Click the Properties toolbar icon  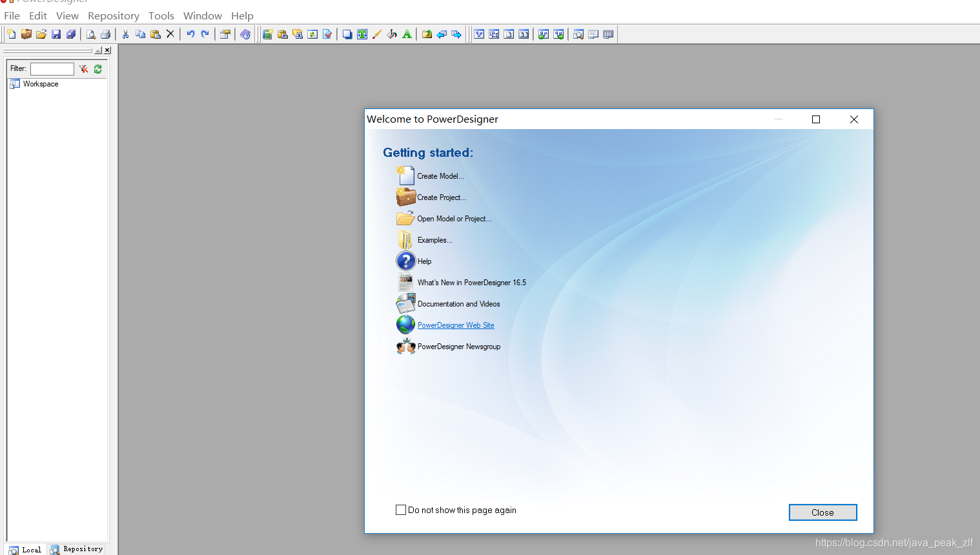pyautogui.click(x=225, y=34)
